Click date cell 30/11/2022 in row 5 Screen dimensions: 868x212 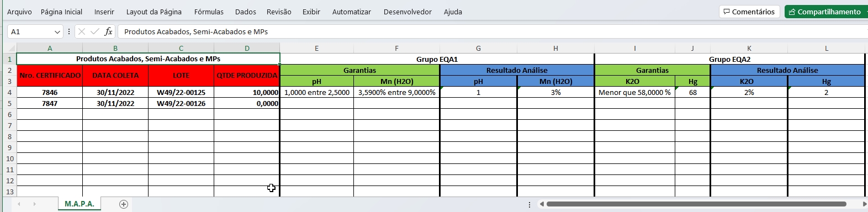(115, 103)
